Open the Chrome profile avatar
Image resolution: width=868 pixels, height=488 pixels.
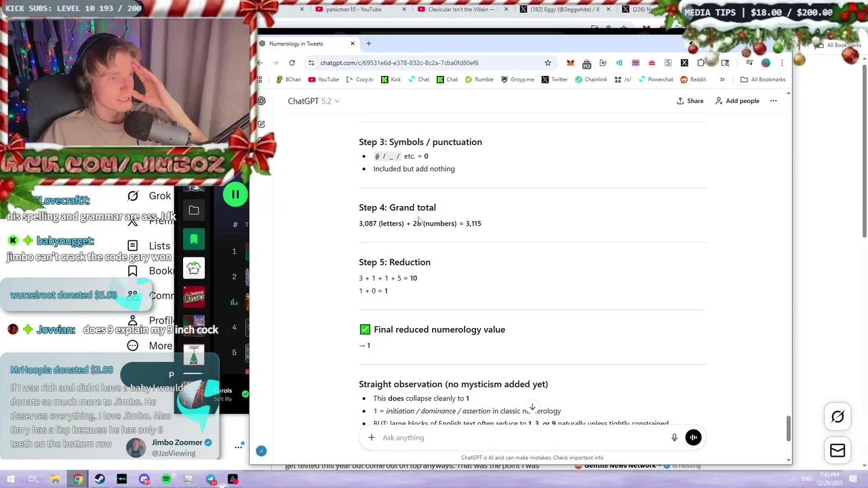coord(766,63)
